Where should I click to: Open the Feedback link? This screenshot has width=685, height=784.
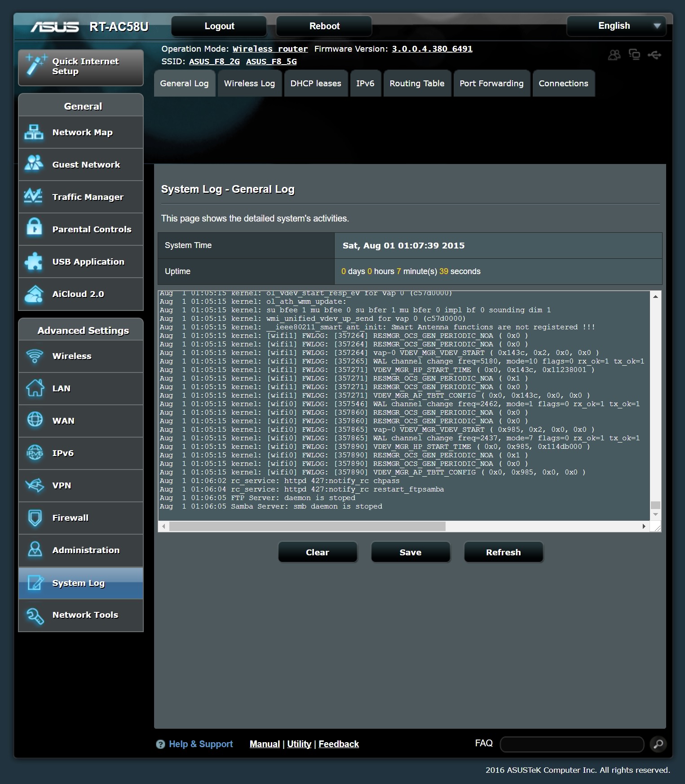339,744
